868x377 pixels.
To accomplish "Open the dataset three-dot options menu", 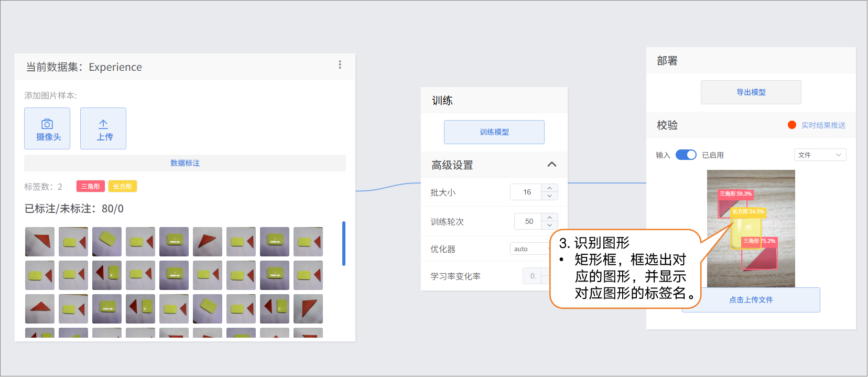I will pyautogui.click(x=340, y=64).
